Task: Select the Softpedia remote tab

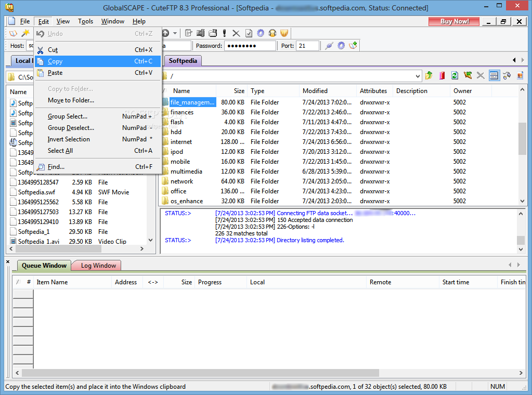Action: pyautogui.click(x=183, y=61)
